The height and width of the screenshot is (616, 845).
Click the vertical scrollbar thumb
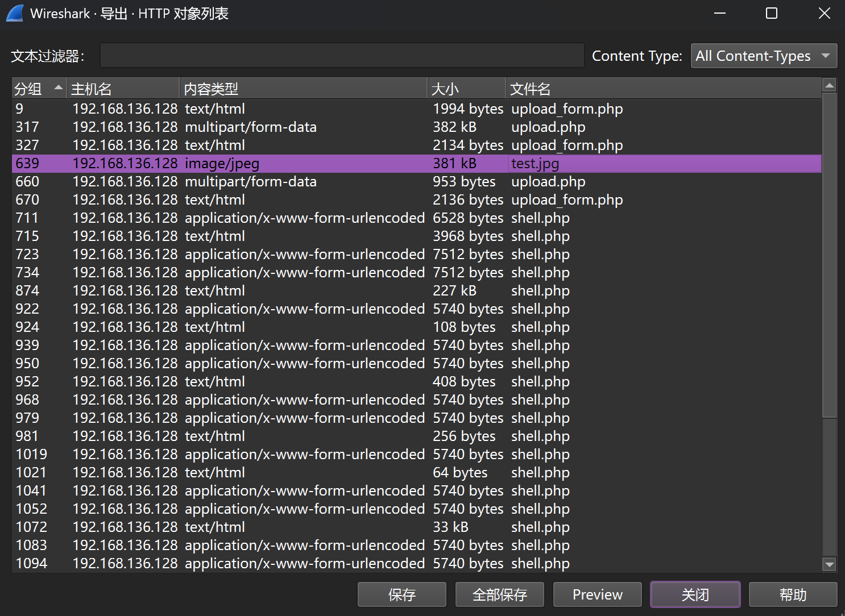coord(830,256)
